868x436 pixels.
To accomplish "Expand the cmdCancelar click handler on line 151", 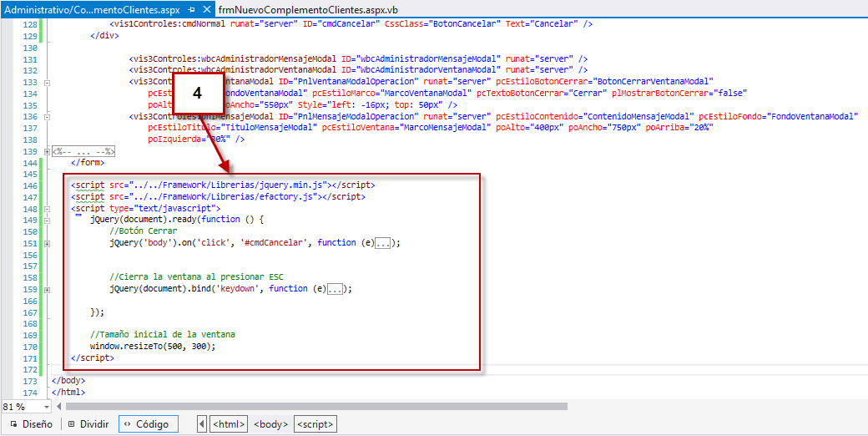I will coord(47,243).
